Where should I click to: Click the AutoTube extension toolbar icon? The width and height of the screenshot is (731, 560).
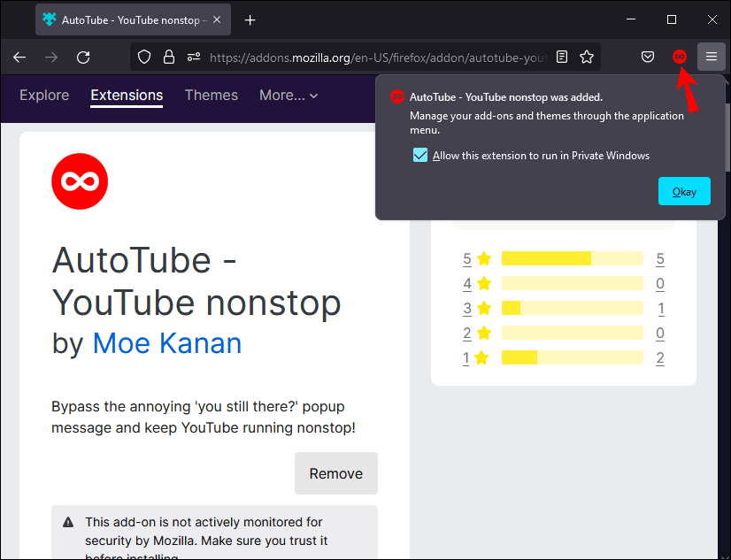point(680,57)
